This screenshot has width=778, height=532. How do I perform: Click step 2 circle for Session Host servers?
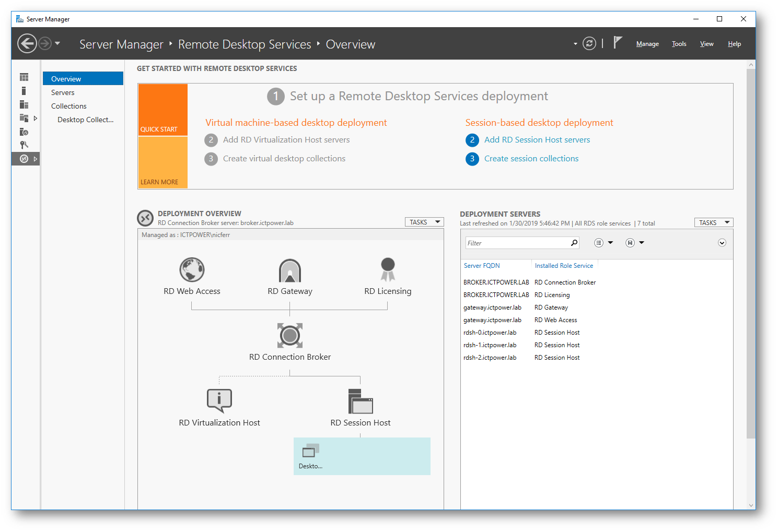472,140
